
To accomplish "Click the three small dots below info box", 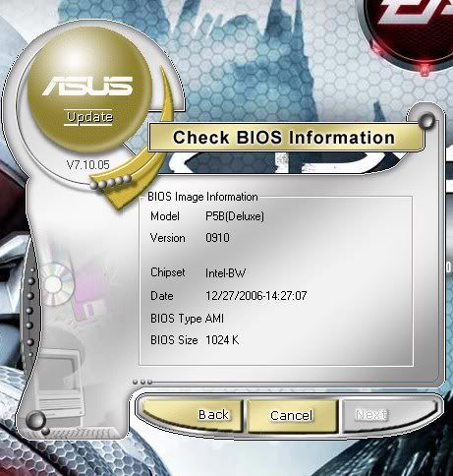I will 142,382.
